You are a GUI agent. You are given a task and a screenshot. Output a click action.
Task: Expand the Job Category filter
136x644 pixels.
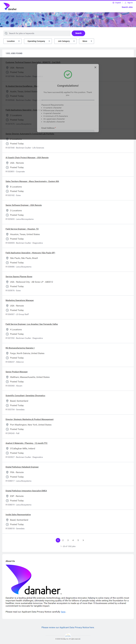tap(65, 41)
